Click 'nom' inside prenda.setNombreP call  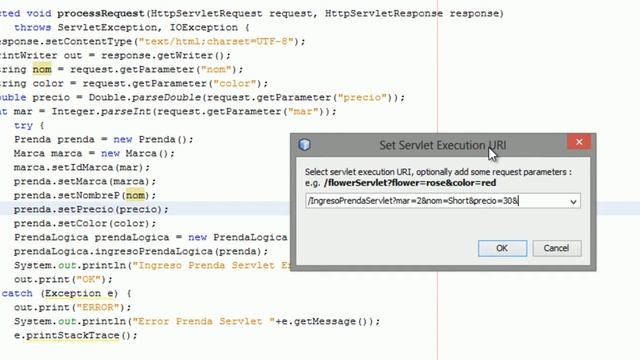pos(135,196)
